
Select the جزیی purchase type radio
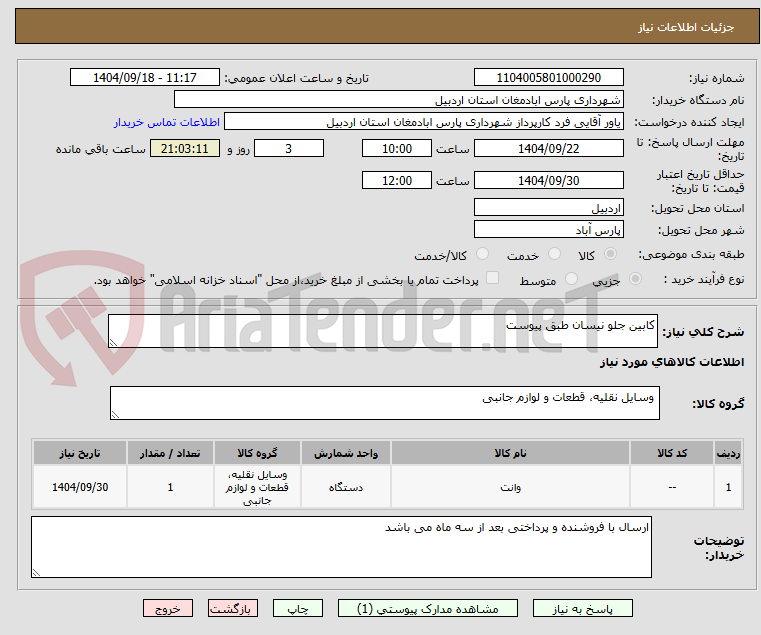[x=635, y=279]
